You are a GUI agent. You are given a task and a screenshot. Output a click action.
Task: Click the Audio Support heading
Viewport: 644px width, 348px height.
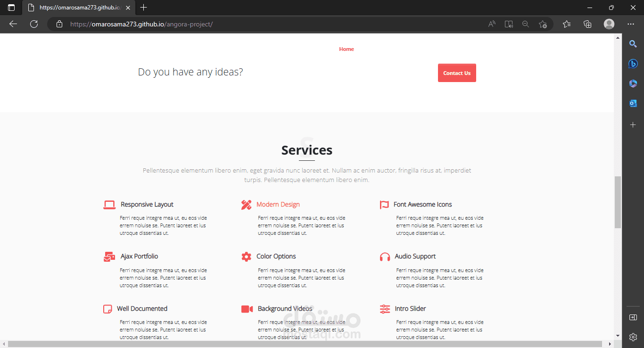coord(415,257)
